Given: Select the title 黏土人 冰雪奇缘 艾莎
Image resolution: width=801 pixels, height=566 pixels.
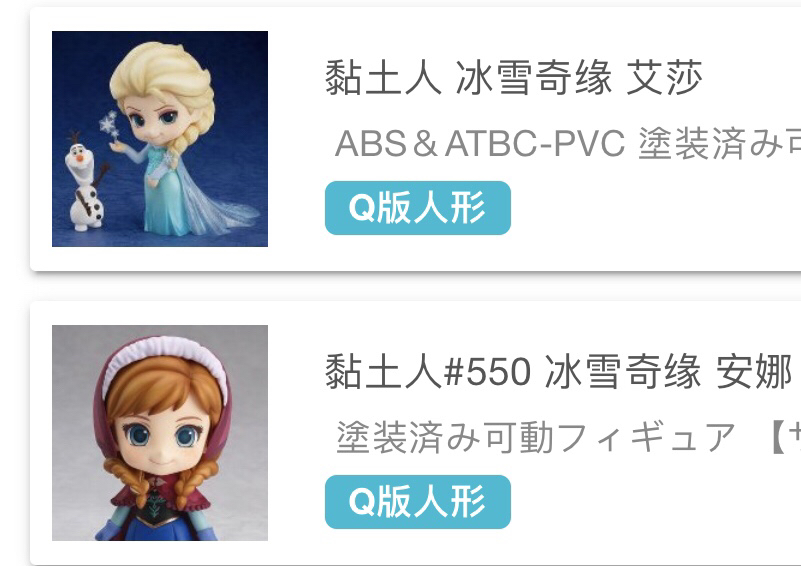Looking at the screenshot, I should pos(513,78).
